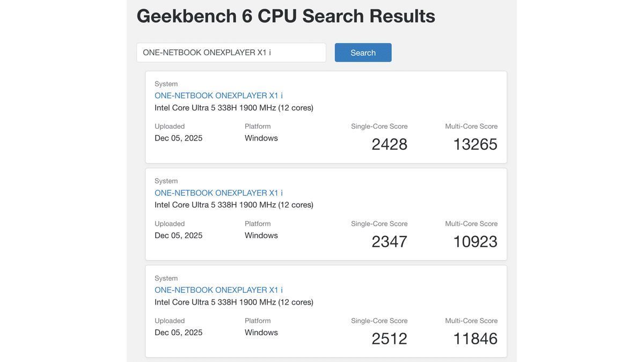Click the single-core score 2428
Viewport: 644px width, 362px height.
tap(389, 144)
